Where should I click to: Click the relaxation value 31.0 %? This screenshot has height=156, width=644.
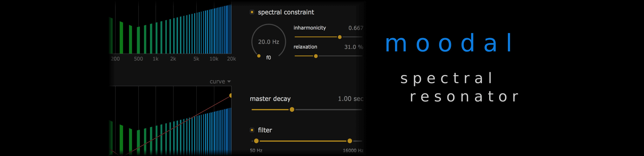tap(353, 47)
